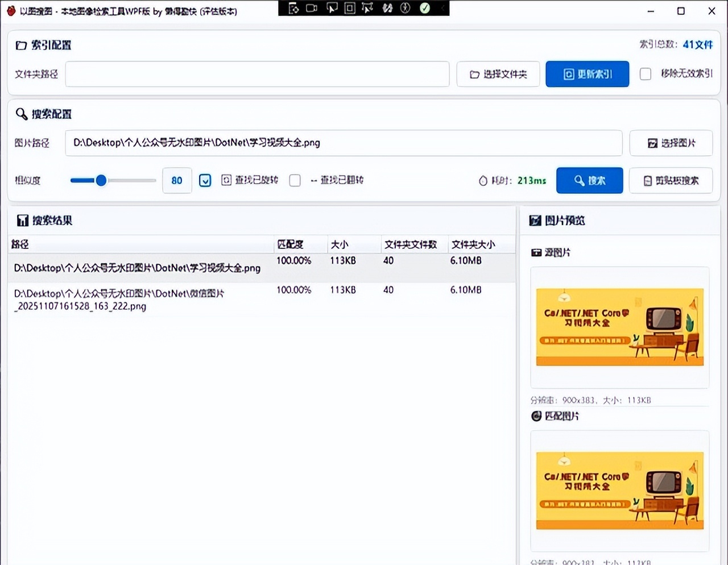The image size is (728, 565).
Task: Click the track focused element icon
Action: 367,8
